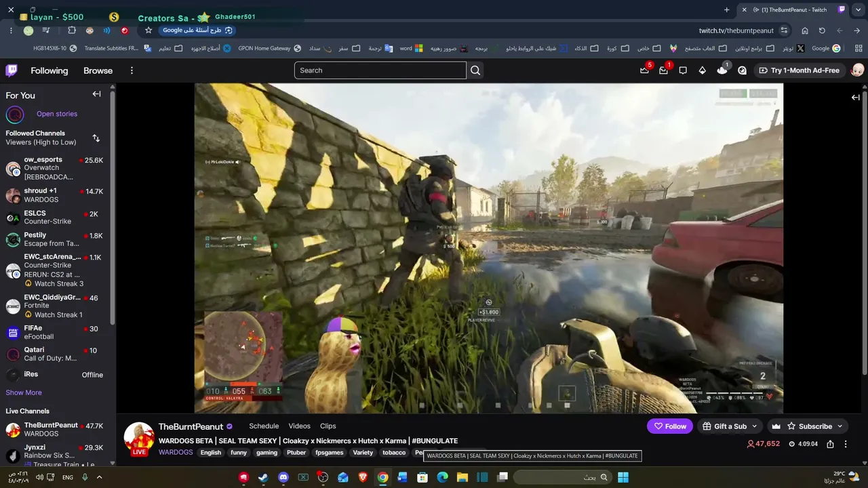868x488 pixels.
Task: Follow TheBurntPeanut channel
Action: (669, 426)
